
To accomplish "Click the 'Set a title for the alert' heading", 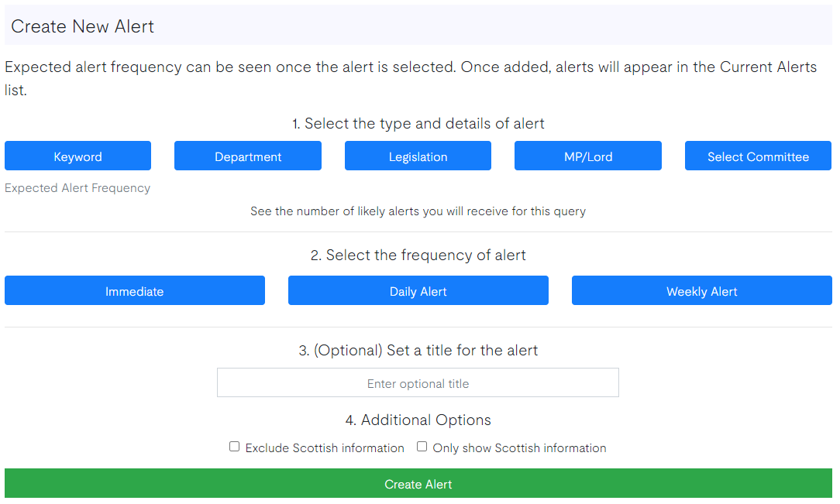I will [418, 351].
